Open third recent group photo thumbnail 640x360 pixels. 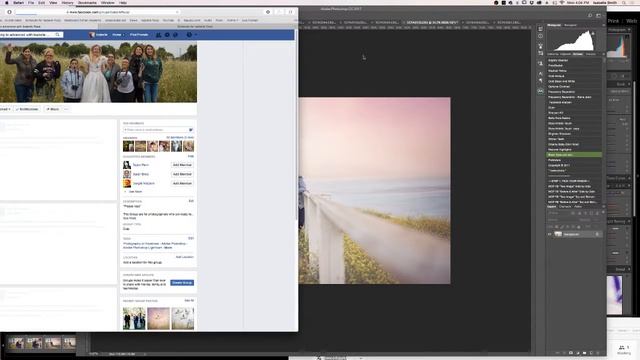click(182, 318)
